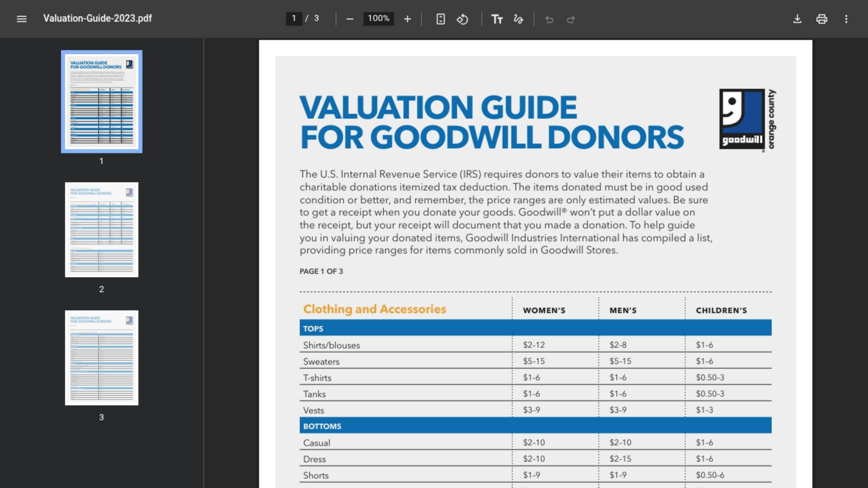Click the 'T-shirts' row label
The width and height of the screenshot is (868, 488).
click(317, 378)
